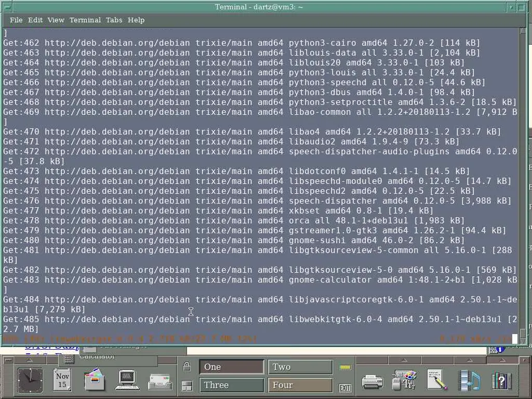This screenshot has height=399, width=532.
Task: Open the mail tray icon
Action: (161, 382)
